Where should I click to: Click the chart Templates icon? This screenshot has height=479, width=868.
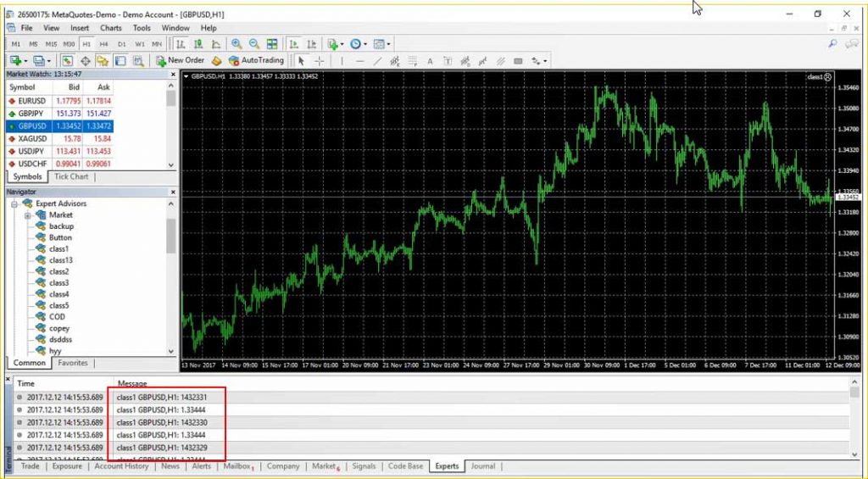pos(379,44)
